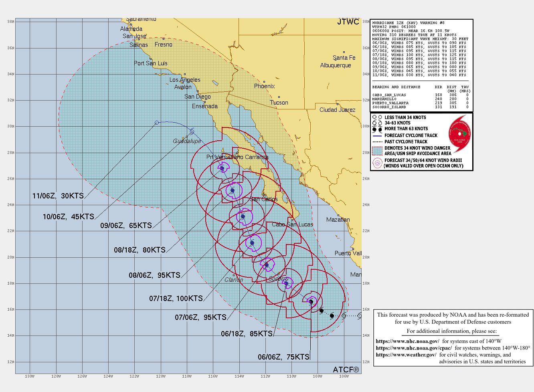Click the Phoenix city label

265,86
